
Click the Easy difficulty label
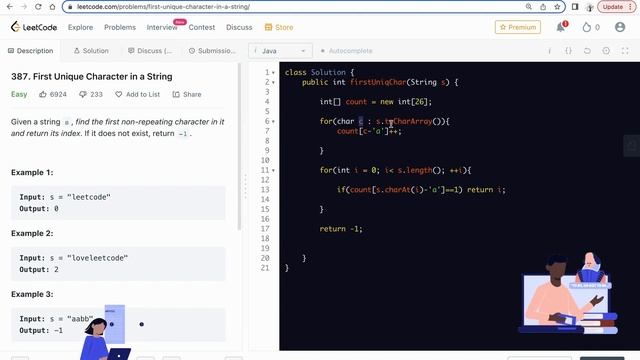[19, 94]
